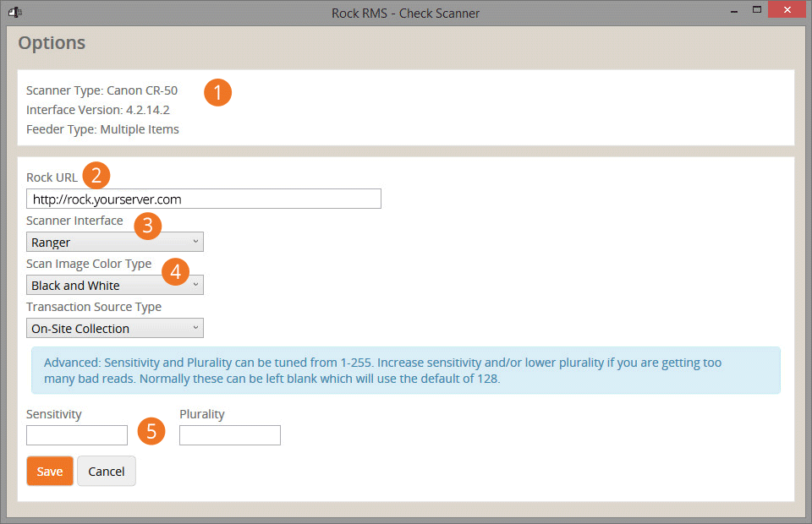The width and height of the screenshot is (812, 524).
Task: Click the orange number 2 badge near Rock URL
Action: [96, 176]
